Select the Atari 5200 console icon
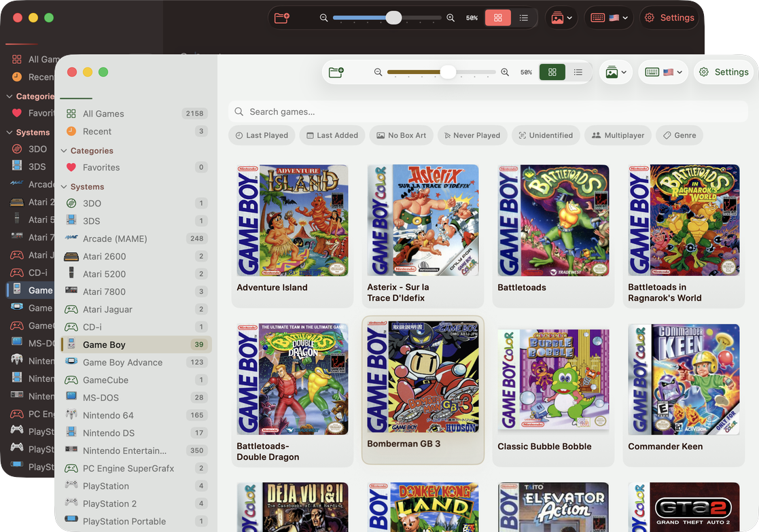Image resolution: width=759 pixels, height=532 pixels. pyautogui.click(x=71, y=272)
